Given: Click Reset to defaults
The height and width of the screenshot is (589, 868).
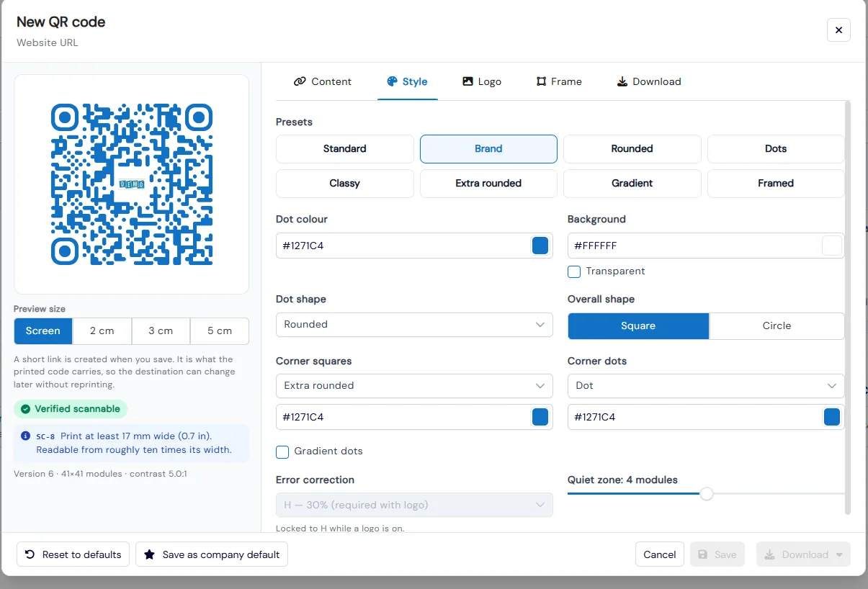Looking at the screenshot, I should click(73, 554).
